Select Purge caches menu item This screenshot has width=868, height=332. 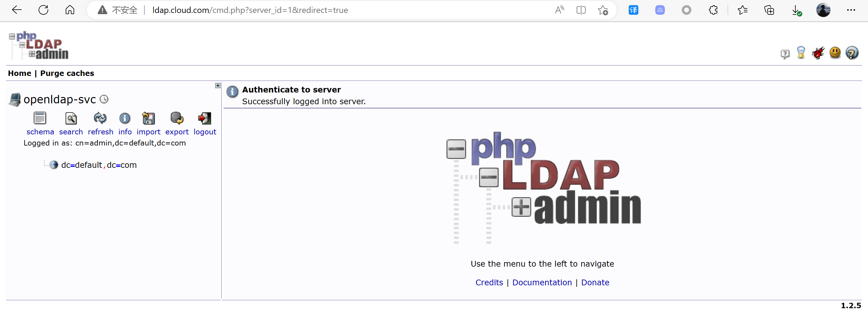point(67,74)
